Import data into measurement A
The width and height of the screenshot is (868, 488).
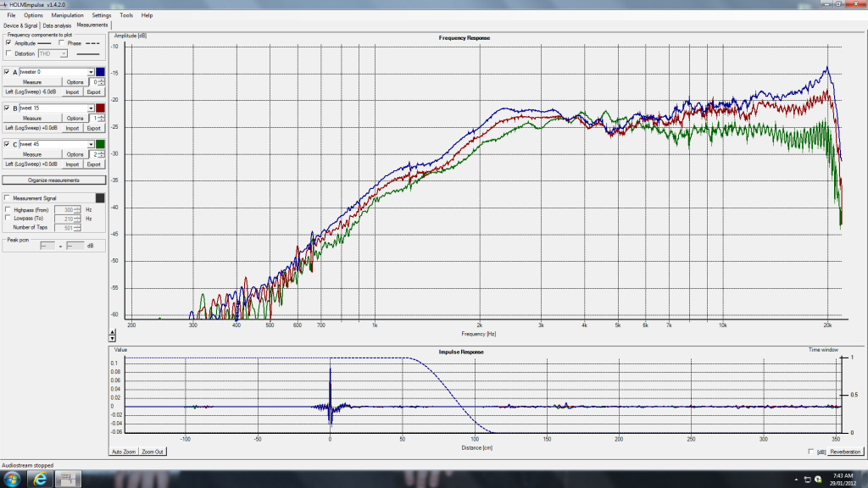pos(73,91)
